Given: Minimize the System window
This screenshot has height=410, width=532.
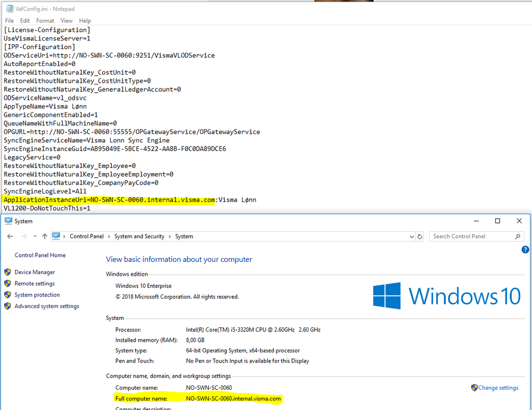Looking at the screenshot, I should pyautogui.click(x=477, y=221).
